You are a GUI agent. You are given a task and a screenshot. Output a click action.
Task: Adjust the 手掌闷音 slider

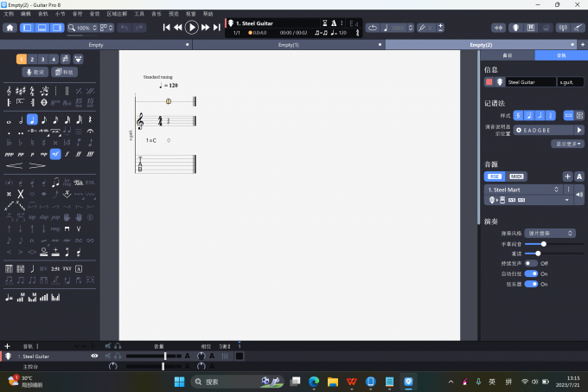click(542, 244)
